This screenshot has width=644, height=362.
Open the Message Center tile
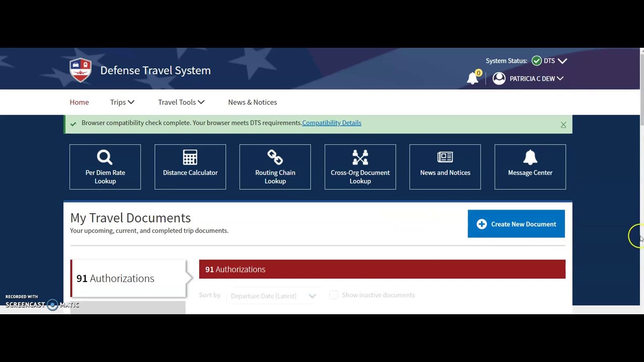(x=530, y=167)
